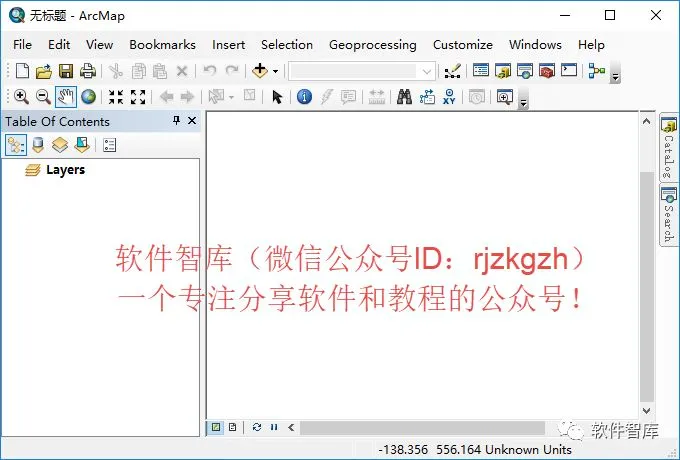Click Fixed Zoom In arrows icon

pyautogui.click(x=116, y=97)
